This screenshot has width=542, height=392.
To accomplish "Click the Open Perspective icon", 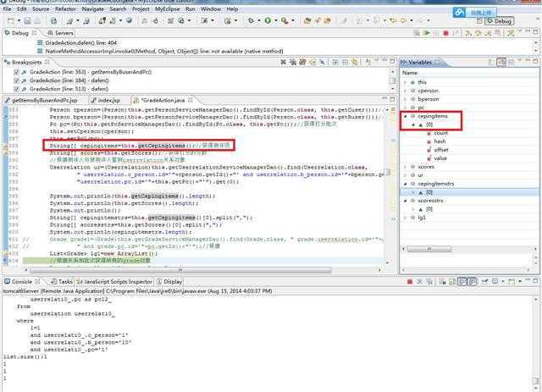I will 479,21.
